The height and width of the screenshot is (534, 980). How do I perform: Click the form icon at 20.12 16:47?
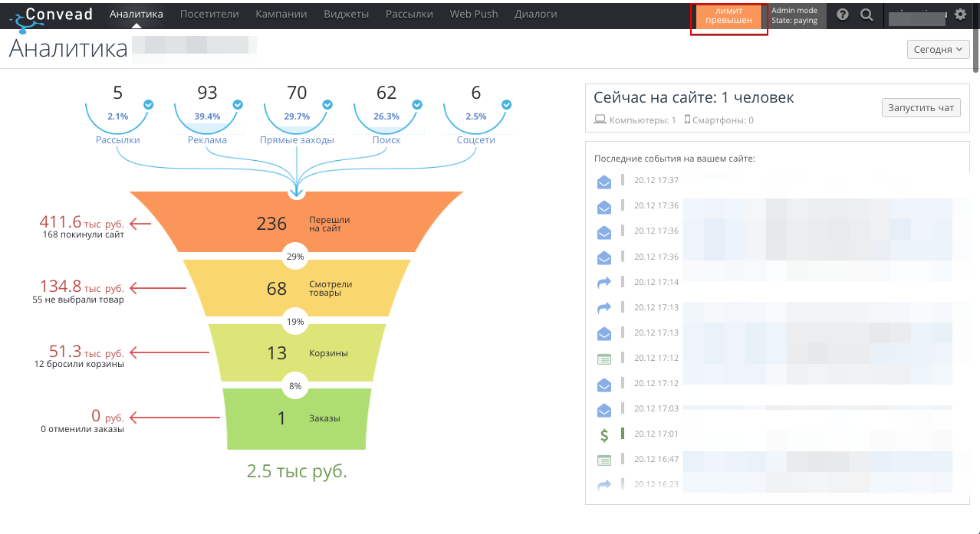604,460
